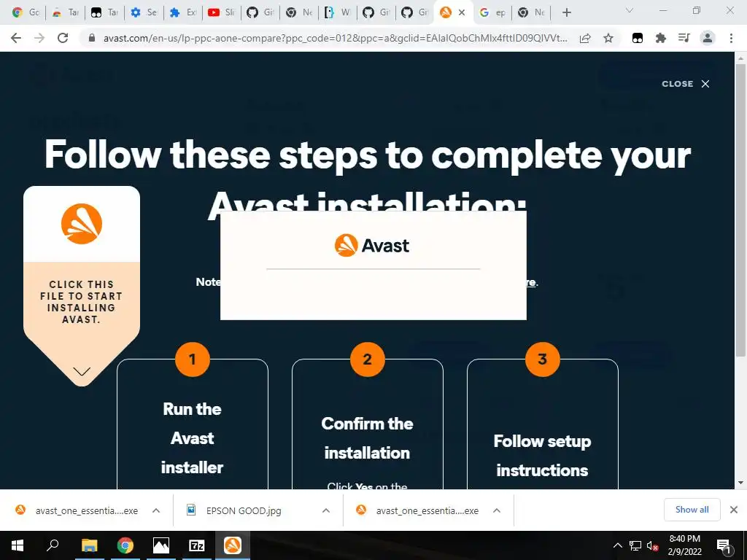747x560 pixels.
Task: Click the scrollbar down arrow
Action: (740, 483)
